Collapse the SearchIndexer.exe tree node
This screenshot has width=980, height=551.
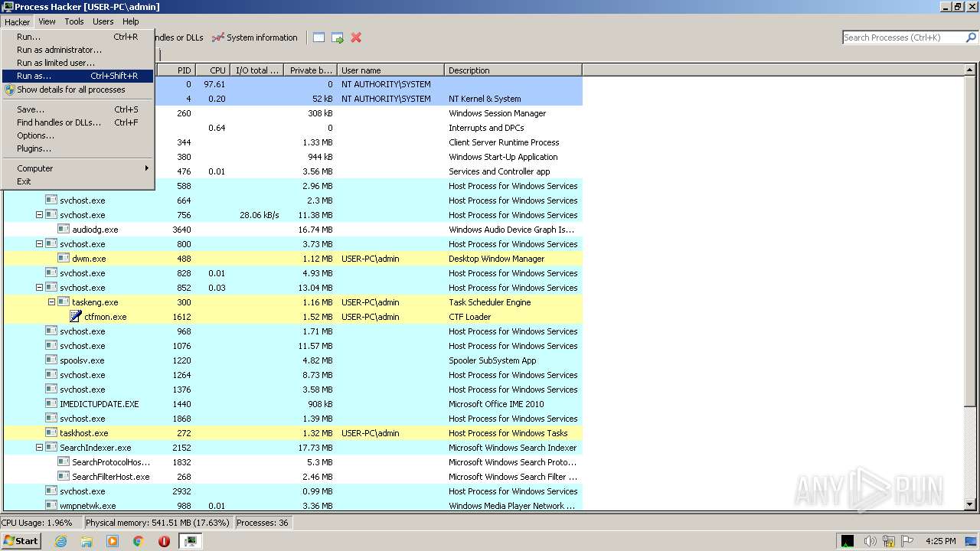(40, 448)
